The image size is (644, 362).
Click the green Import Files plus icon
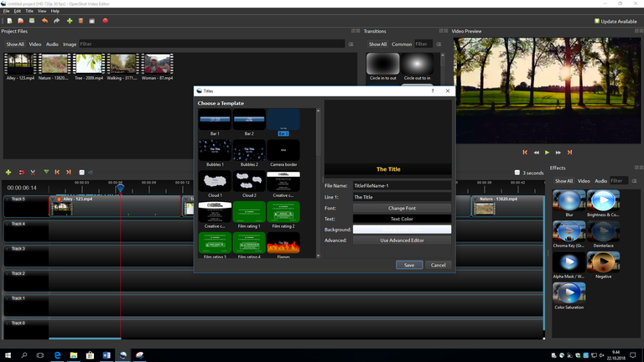[69, 20]
